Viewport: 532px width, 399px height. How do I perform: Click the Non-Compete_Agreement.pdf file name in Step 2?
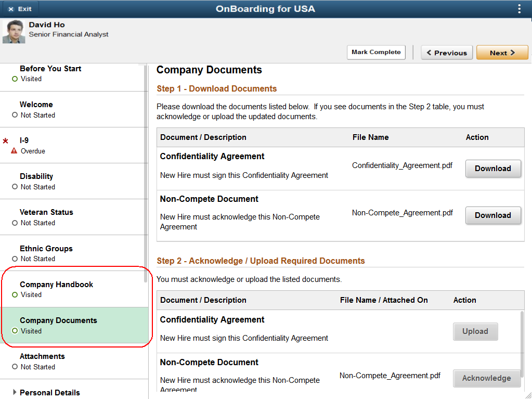tap(390, 376)
